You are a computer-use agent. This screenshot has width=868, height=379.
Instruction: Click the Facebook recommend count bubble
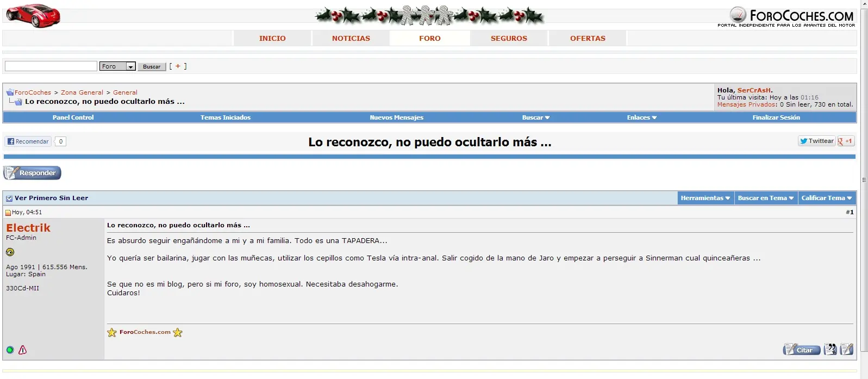[61, 141]
